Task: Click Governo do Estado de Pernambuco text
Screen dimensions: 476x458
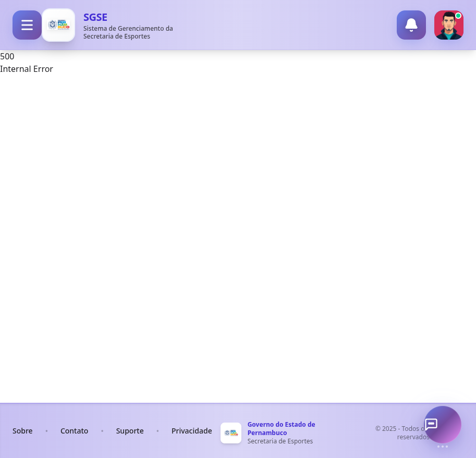Action: [281, 428]
